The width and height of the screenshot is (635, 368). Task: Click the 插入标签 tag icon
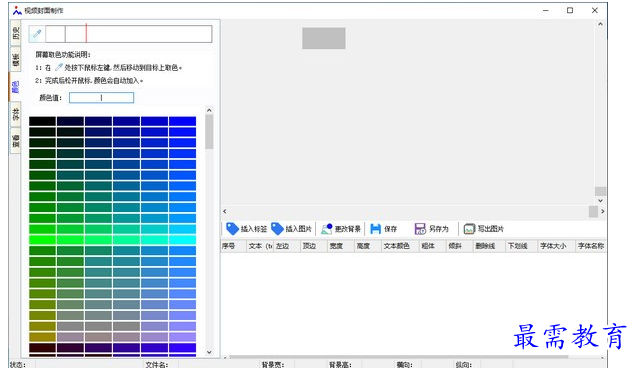(232, 229)
